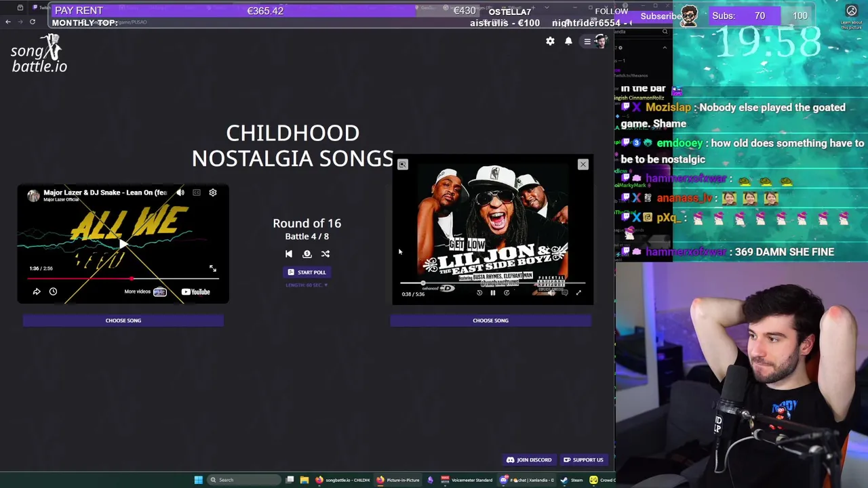Click username emdooey in chat

point(679,143)
